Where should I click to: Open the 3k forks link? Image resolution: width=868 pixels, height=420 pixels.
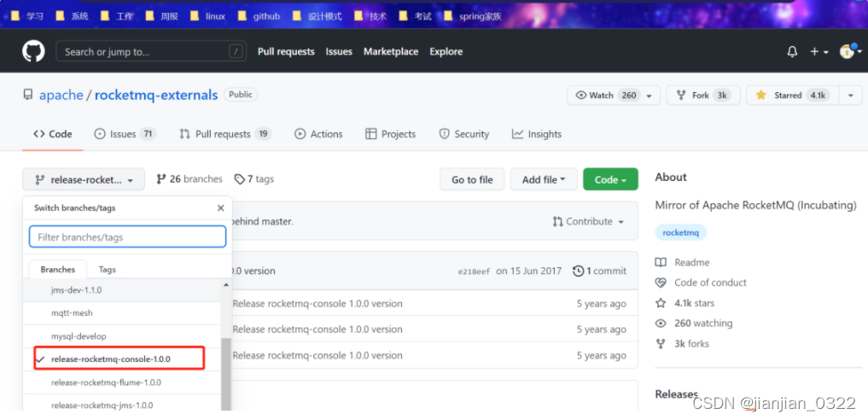coord(683,344)
